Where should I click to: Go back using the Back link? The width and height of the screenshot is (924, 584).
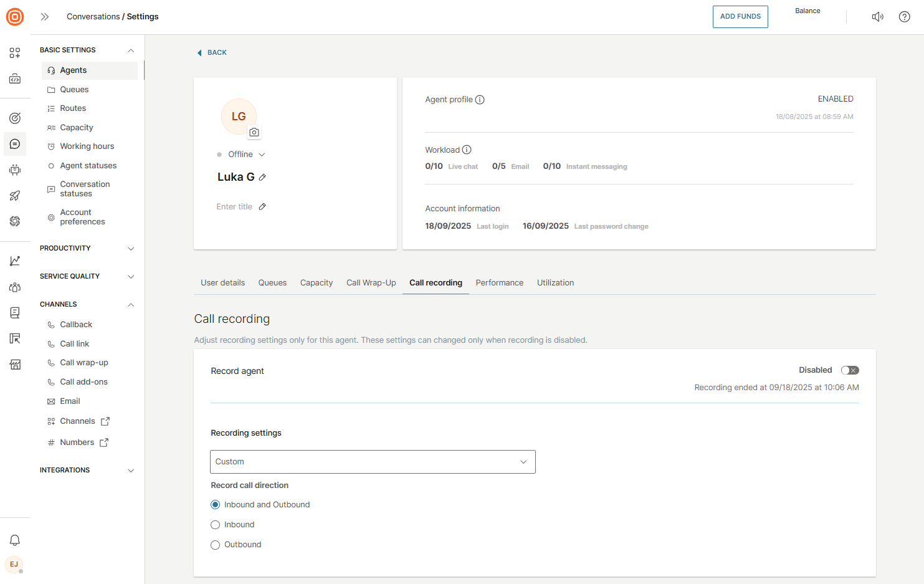coord(212,53)
